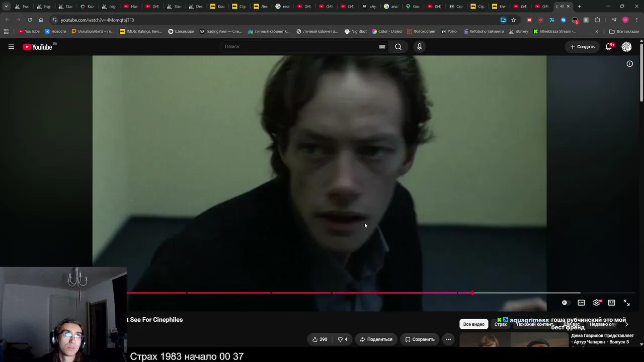Open the 'Все закладки' bookmarks folder
Screen dimensions: 644x362
click(624, 31)
